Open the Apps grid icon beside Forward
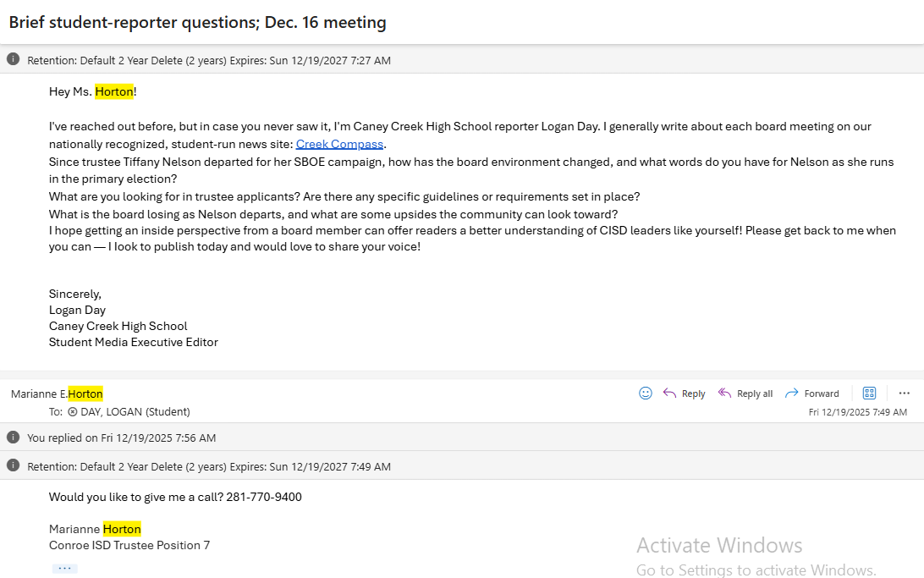924x578 pixels. coord(869,393)
